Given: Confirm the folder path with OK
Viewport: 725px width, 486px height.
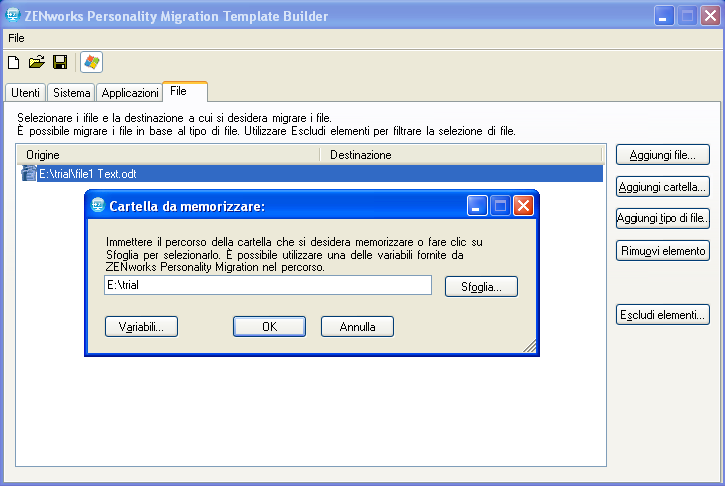Looking at the screenshot, I should [x=270, y=327].
